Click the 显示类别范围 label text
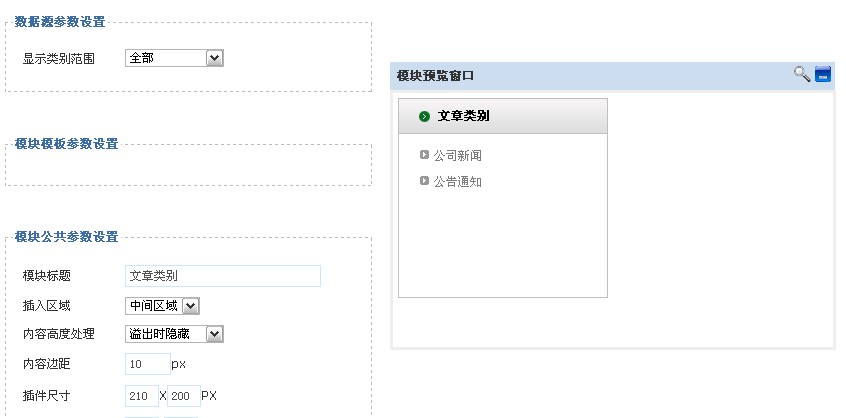This screenshot has height=418, width=846. 59,59
